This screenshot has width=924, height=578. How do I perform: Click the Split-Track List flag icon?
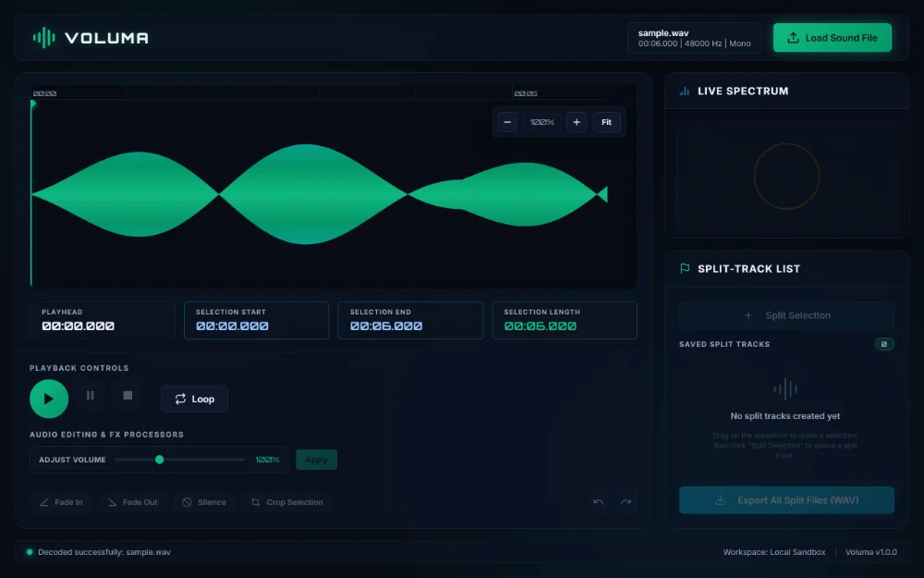pyautogui.click(x=685, y=269)
